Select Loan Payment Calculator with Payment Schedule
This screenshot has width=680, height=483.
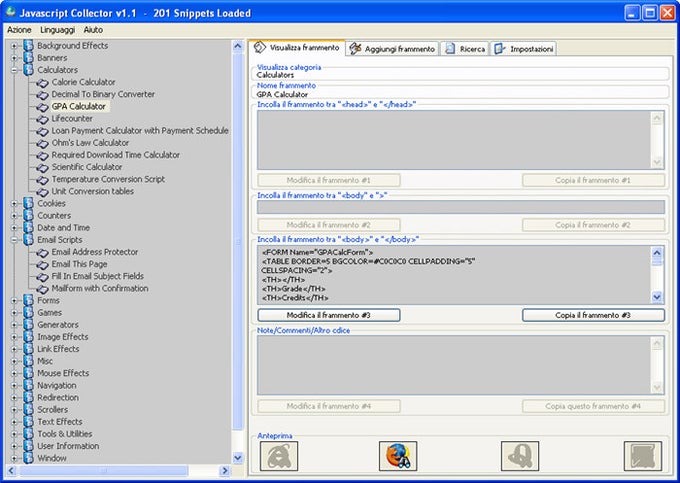(140, 131)
